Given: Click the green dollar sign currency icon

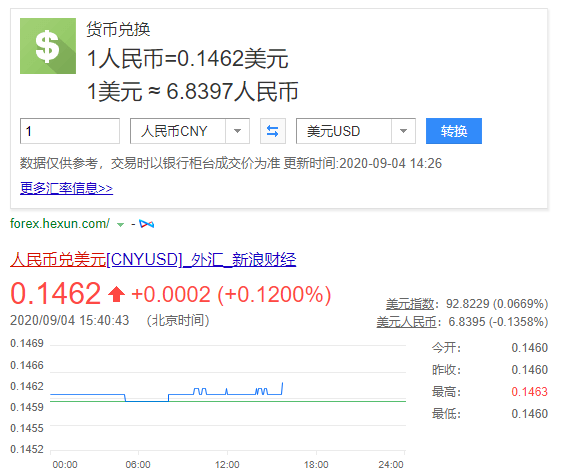Looking at the screenshot, I should click(x=48, y=46).
